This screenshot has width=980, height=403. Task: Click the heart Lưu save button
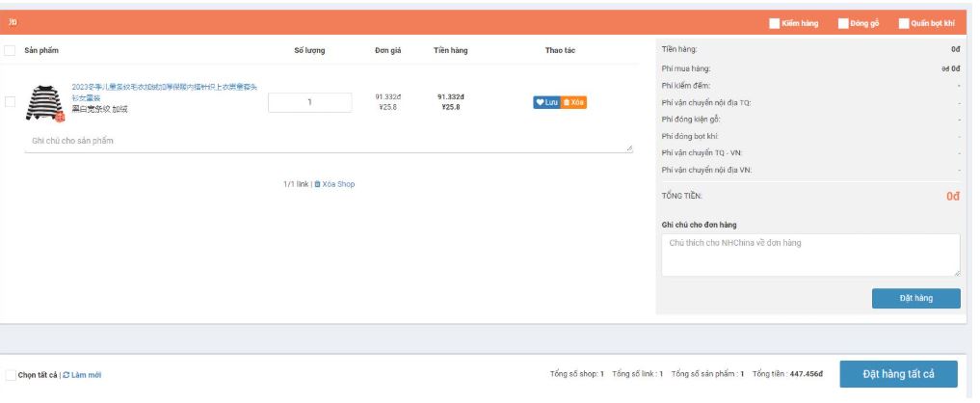click(x=546, y=102)
